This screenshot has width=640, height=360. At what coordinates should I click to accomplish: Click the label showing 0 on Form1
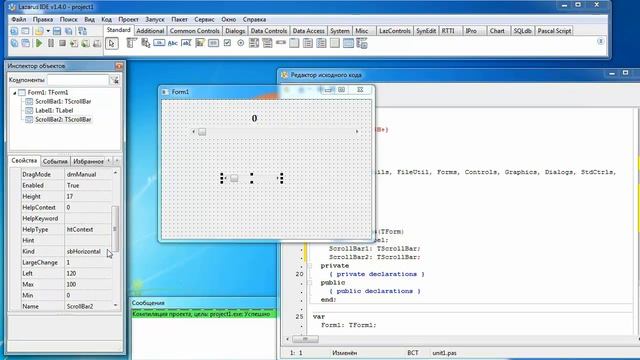coord(254,118)
